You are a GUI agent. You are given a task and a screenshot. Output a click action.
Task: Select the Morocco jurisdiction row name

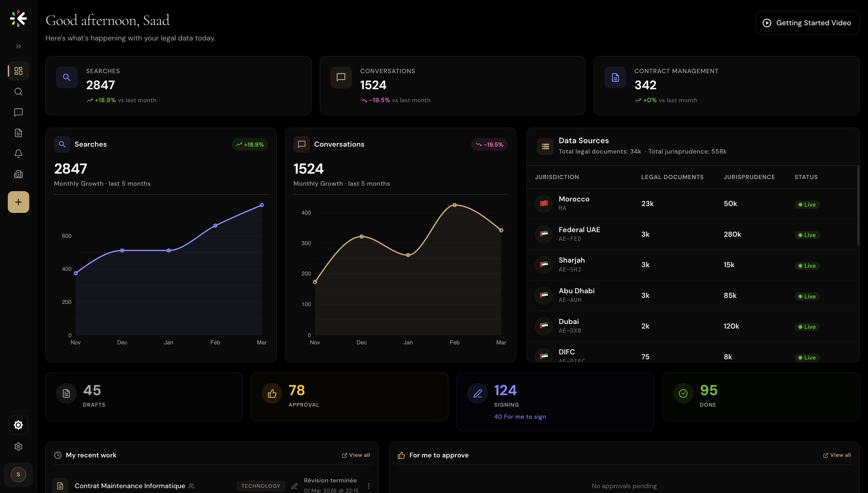pyautogui.click(x=574, y=199)
